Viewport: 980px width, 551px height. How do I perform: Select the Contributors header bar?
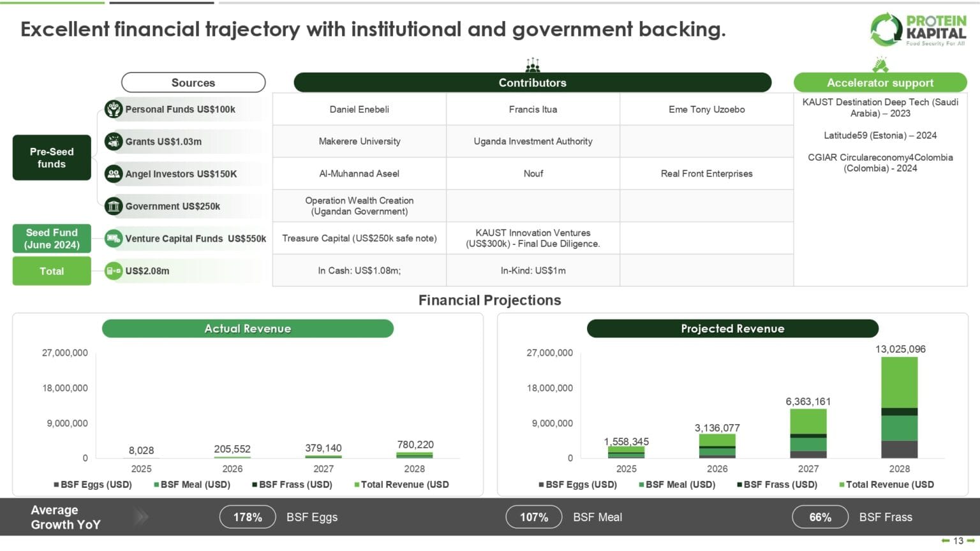tap(533, 82)
